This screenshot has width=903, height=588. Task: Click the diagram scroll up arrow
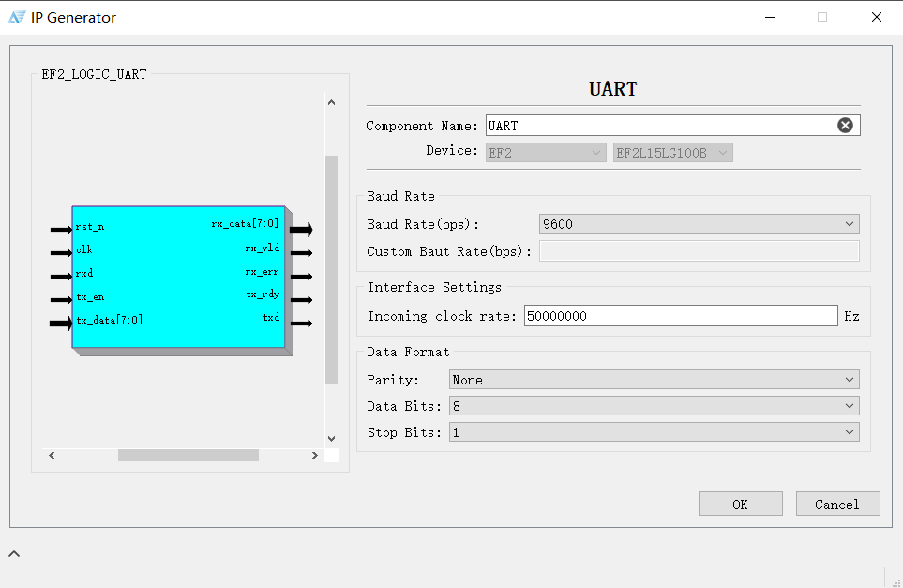331,102
